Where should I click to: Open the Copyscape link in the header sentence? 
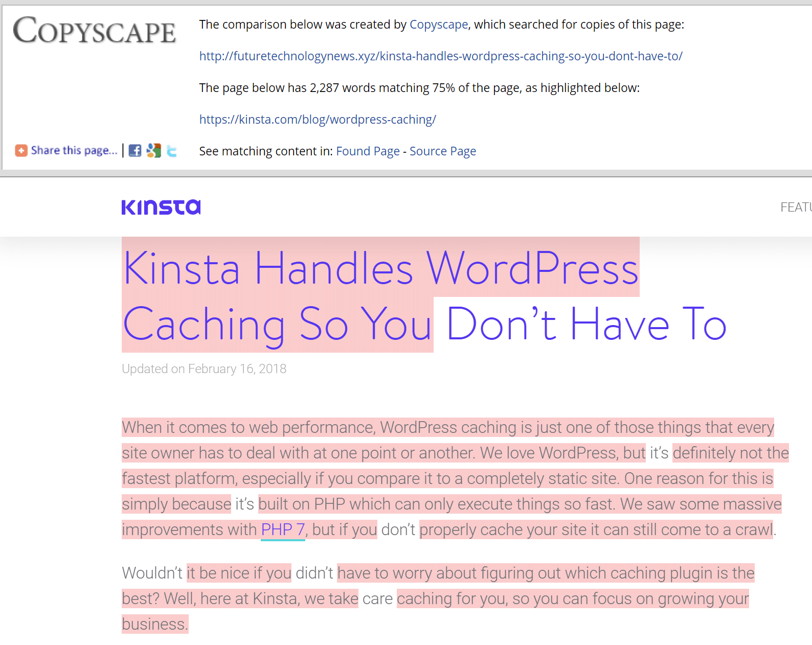[438, 25]
